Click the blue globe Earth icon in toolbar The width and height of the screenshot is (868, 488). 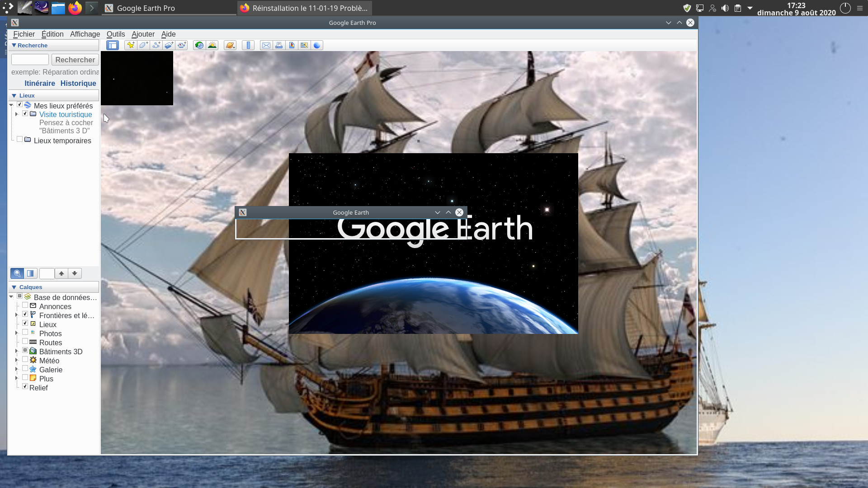[x=317, y=45]
